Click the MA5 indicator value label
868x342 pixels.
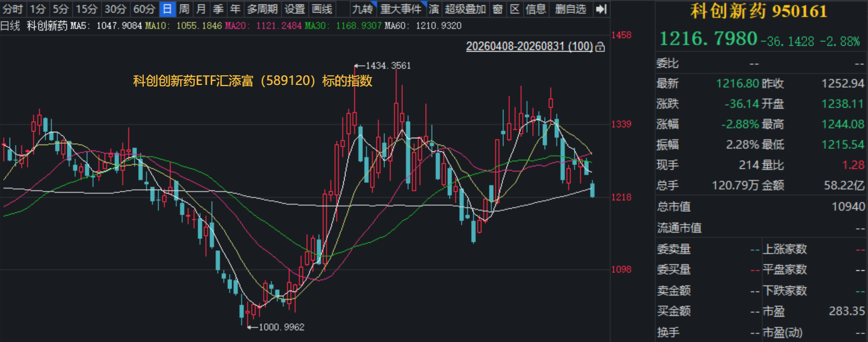point(106,26)
